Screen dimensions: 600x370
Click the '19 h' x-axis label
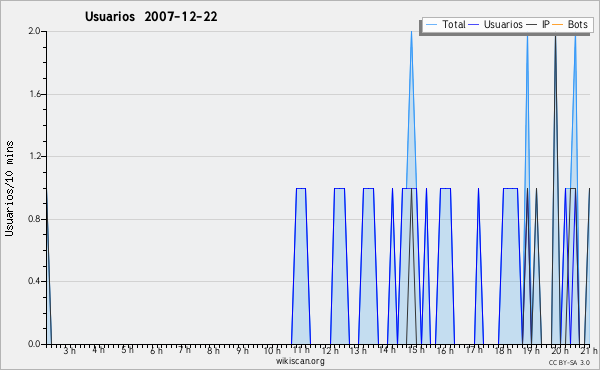coord(532,351)
